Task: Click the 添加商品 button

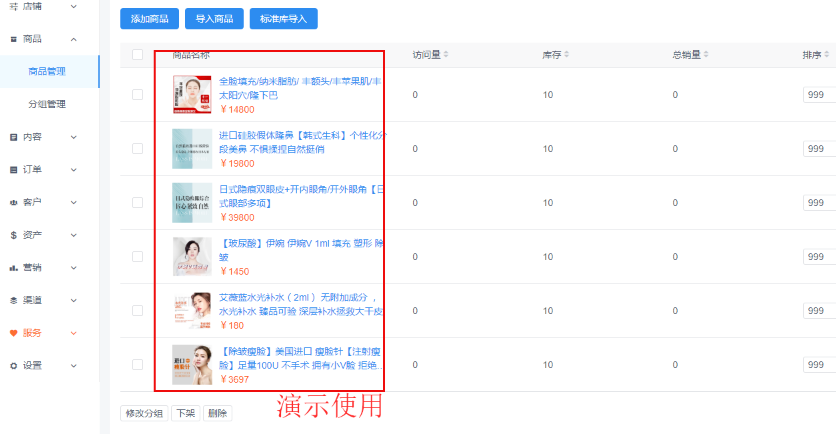Action: click(149, 18)
